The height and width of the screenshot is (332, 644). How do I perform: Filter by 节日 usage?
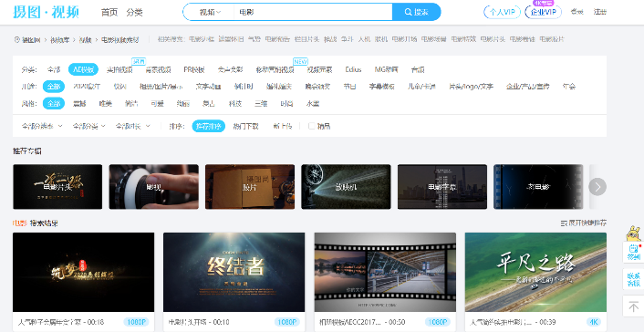(x=349, y=87)
